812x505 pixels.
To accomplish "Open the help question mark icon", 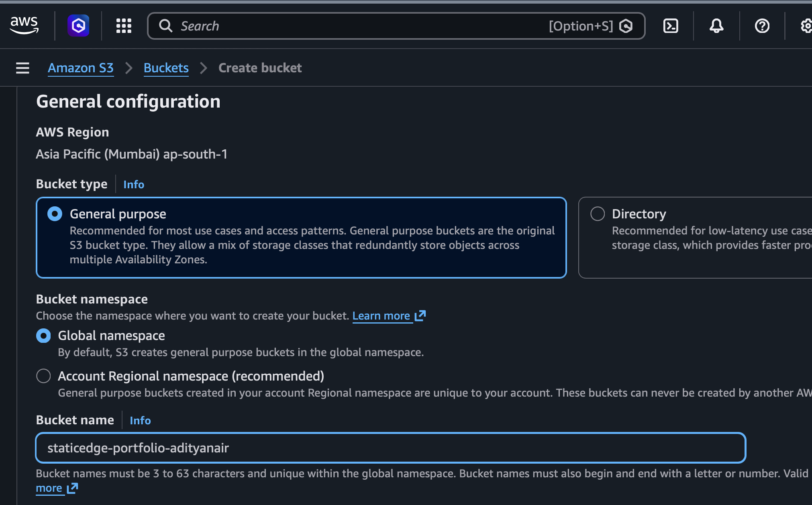I will 762,26.
